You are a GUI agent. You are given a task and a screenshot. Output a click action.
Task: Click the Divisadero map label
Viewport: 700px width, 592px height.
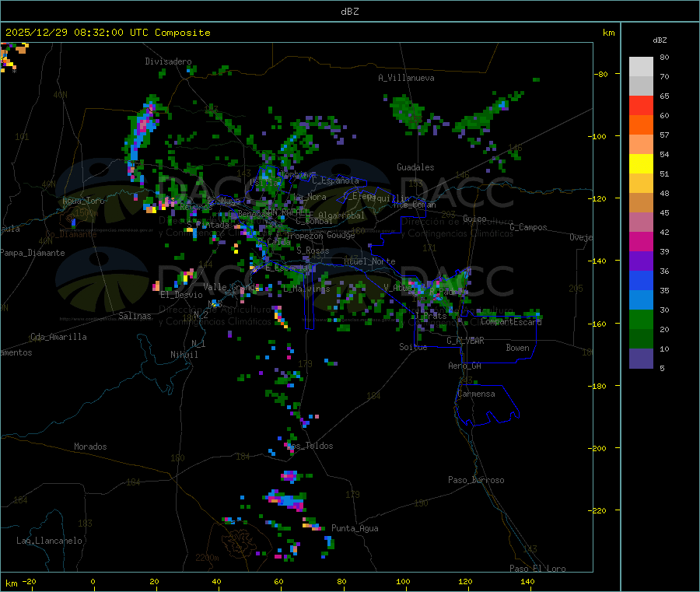tap(168, 61)
